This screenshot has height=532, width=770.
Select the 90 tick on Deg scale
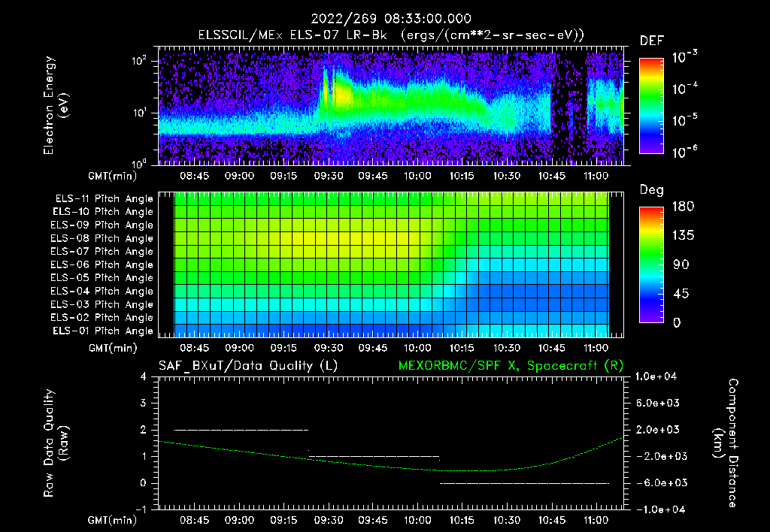(681, 265)
